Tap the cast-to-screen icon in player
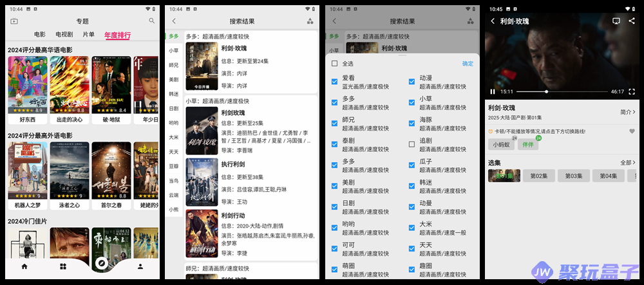Image resolution: width=644 pixels, height=285 pixels. coord(616,21)
